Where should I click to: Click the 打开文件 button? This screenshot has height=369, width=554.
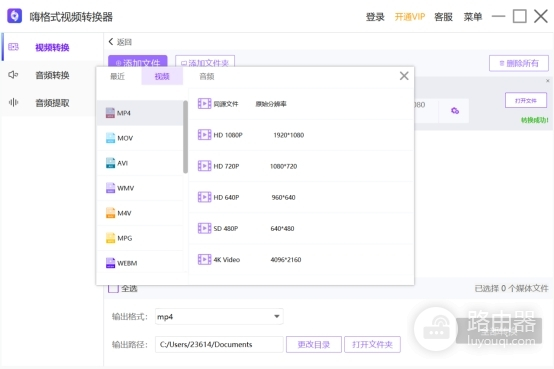point(526,100)
